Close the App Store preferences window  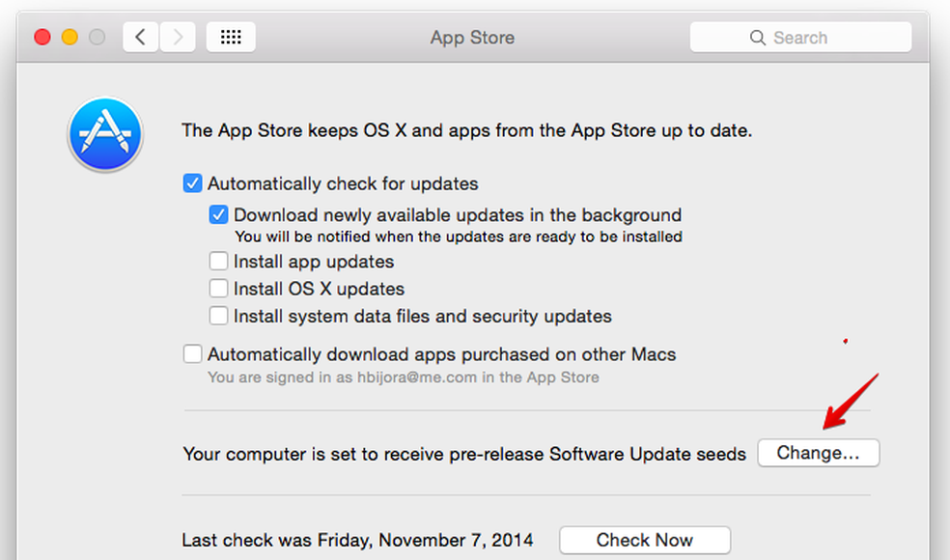click(42, 38)
